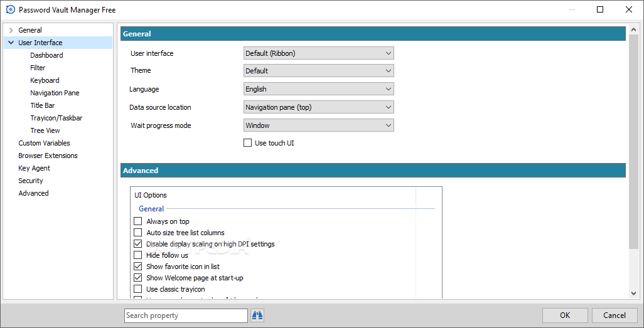Select Title Bar in the tree
644x328 pixels.
(42, 105)
